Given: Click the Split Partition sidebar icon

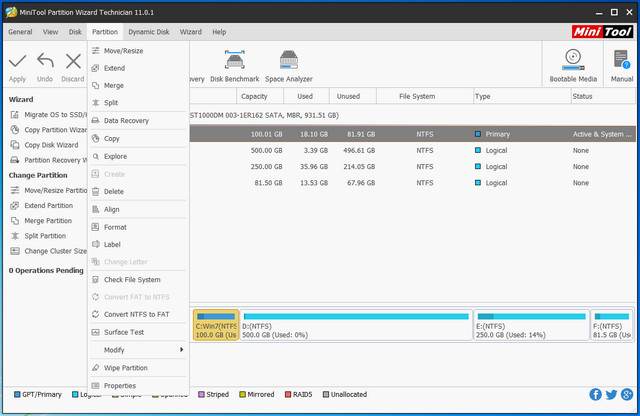Looking at the screenshot, I should point(15,236).
